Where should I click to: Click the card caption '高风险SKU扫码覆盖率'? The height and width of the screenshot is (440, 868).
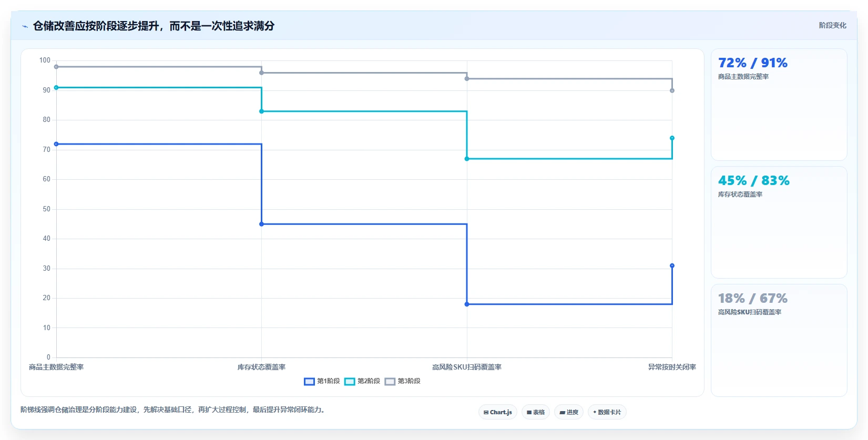click(x=750, y=312)
